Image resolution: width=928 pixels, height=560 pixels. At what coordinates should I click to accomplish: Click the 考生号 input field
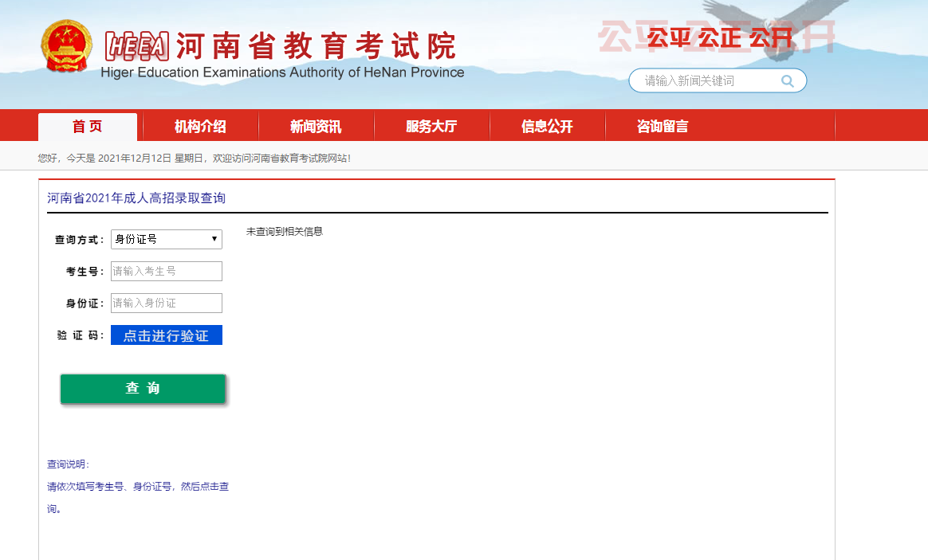pos(166,271)
